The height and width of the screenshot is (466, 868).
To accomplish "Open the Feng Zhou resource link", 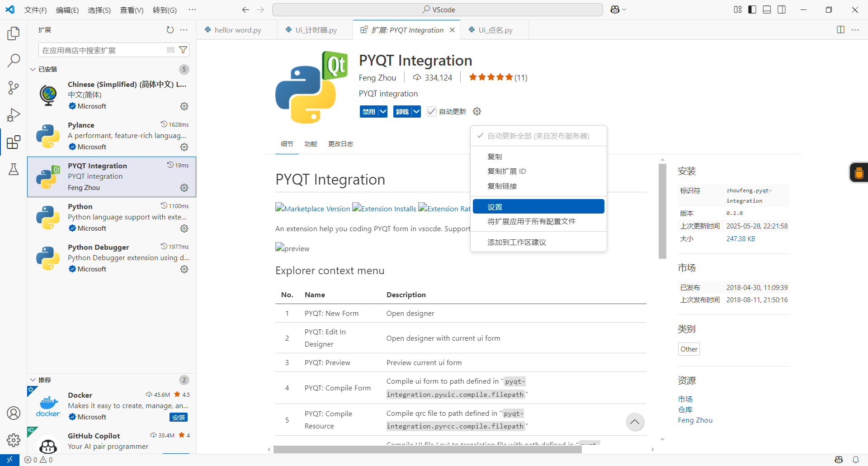I will coord(695,420).
